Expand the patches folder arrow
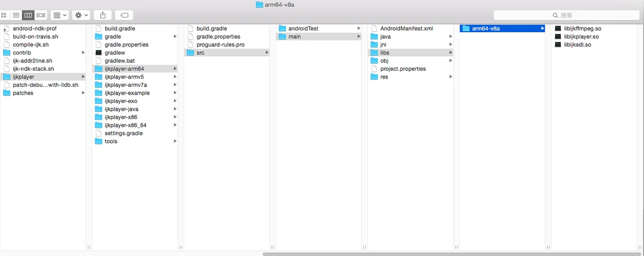This screenshot has width=644, height=256. pyautogui.click(x=83, y=93)
